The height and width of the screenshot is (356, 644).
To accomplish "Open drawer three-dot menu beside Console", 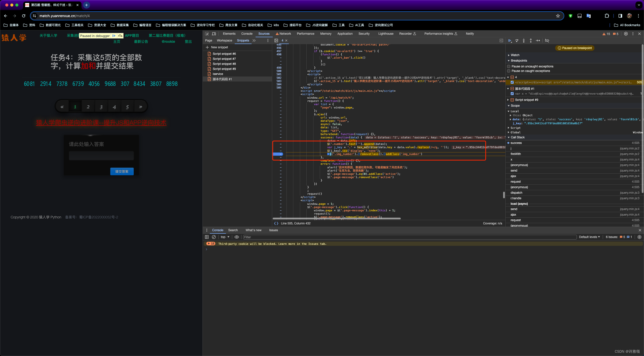I will (x=207, y=230).
